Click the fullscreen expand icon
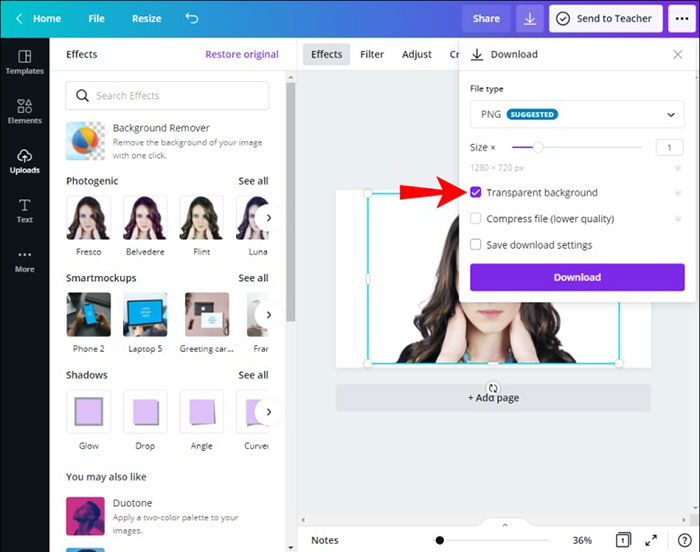The height and width of the screenshot is (552, 700). coord(651,540)
